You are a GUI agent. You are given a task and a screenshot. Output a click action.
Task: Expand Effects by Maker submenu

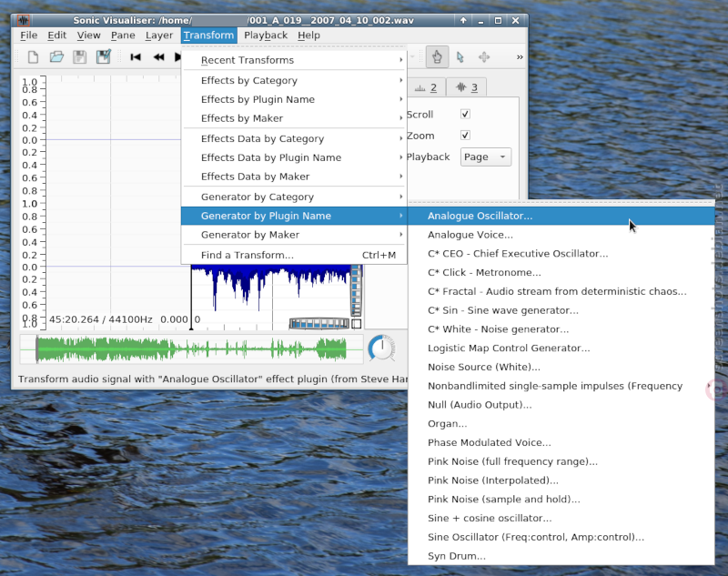(x=294, y=118)
